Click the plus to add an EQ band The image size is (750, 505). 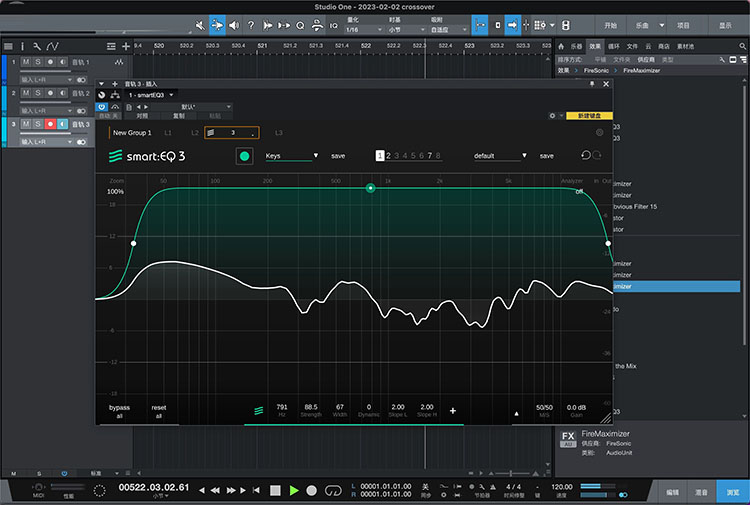[452, 411]
